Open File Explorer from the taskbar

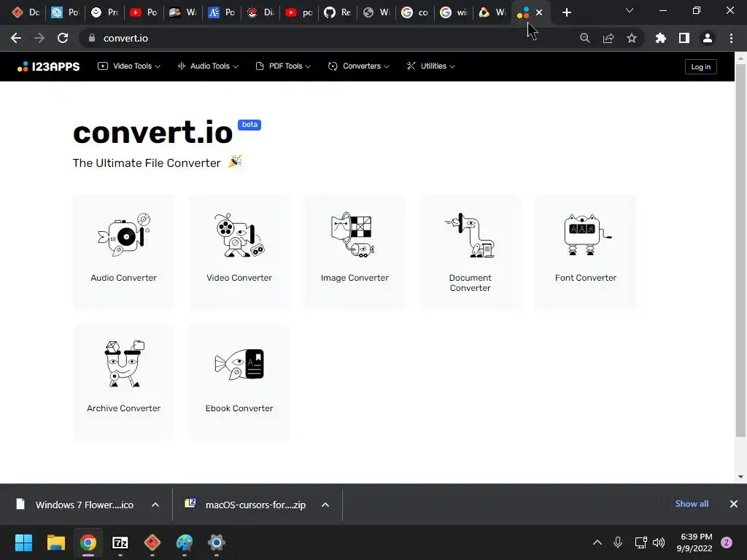(55, 542)
